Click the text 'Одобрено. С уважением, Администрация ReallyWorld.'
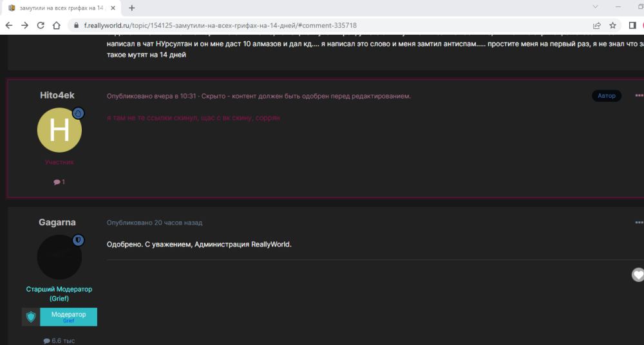This screenshot has height=345, width=644. (x=199, y=245)
